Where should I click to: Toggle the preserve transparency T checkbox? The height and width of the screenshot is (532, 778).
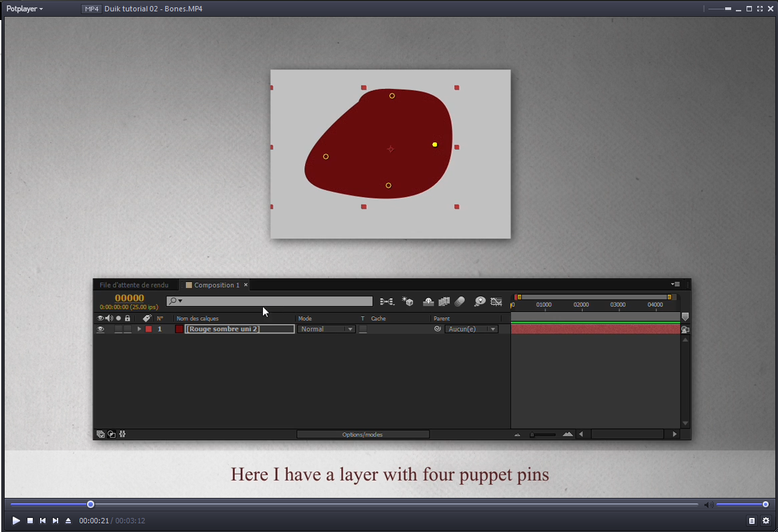pyautogui.click(x=363, y=329)
